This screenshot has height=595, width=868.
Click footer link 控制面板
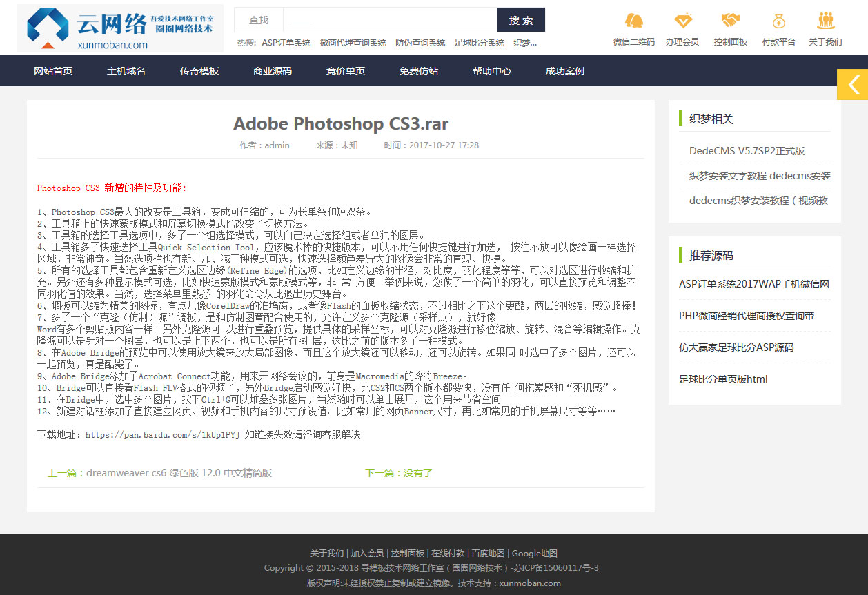[x=407, y=553]
